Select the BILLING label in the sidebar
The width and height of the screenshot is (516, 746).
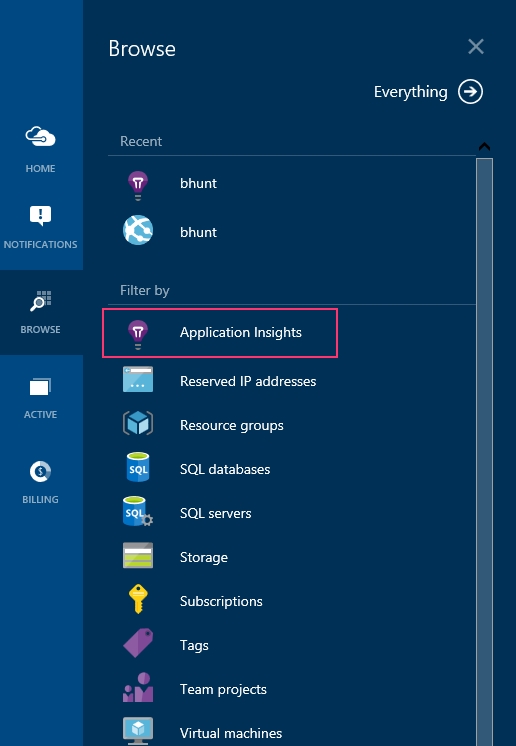(x=40, y=500)
